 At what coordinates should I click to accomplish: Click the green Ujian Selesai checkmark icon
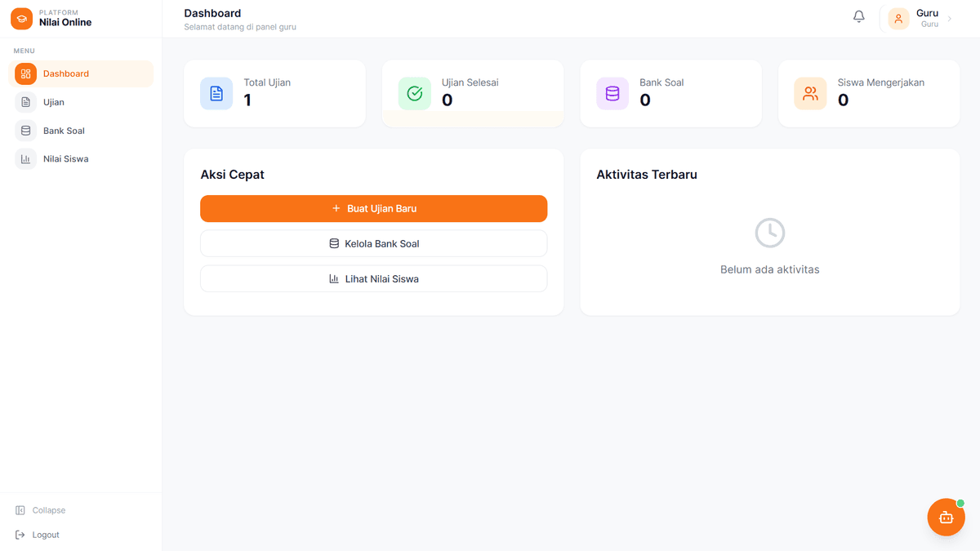[x=414, y=93]
